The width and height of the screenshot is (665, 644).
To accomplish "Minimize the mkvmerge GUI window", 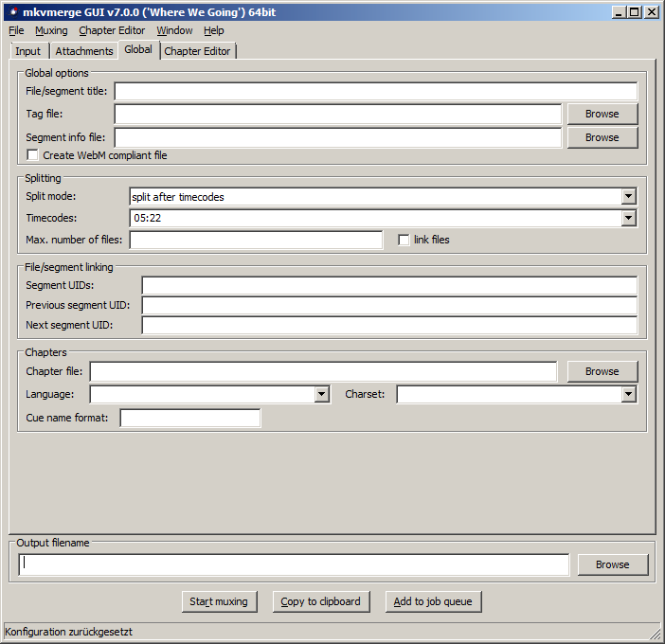I will tap(619, 12).
